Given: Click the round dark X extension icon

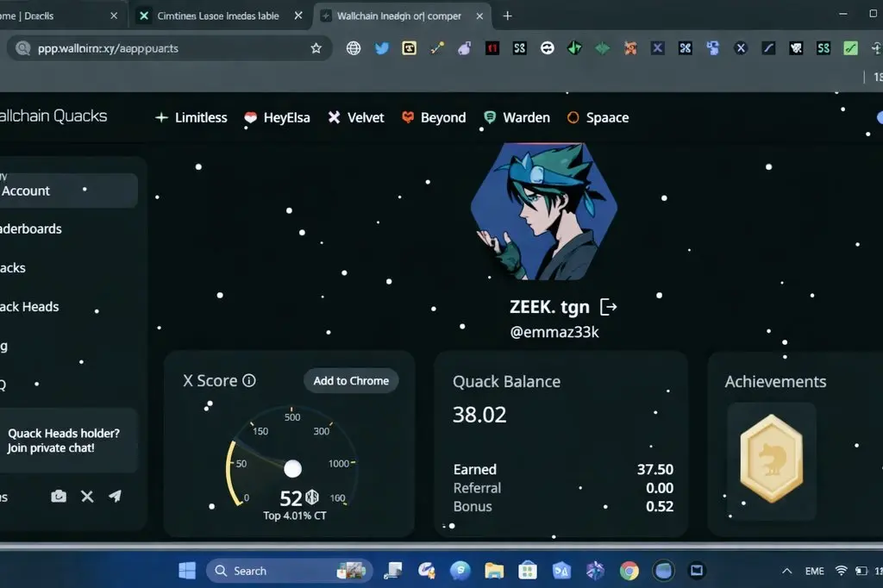Looking at the screenshot, I should (x=741, y=48).
